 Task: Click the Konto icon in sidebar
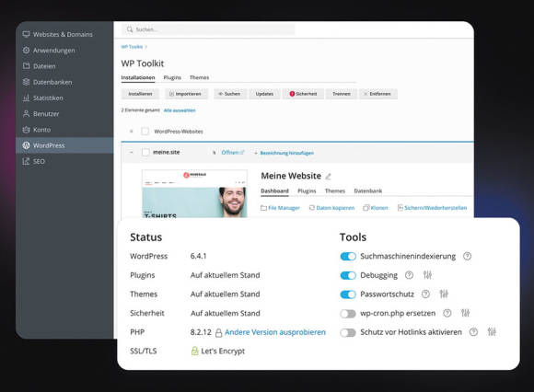point(26,130)
